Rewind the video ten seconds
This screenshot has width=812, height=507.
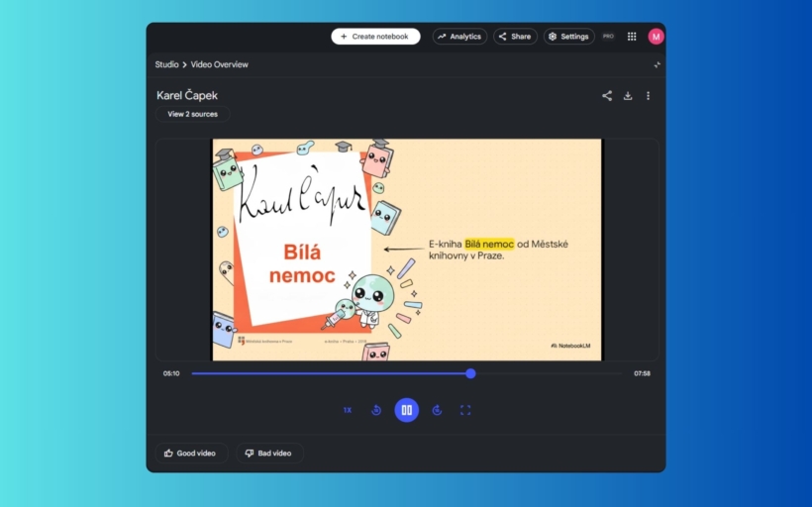[x=376, y=410]
